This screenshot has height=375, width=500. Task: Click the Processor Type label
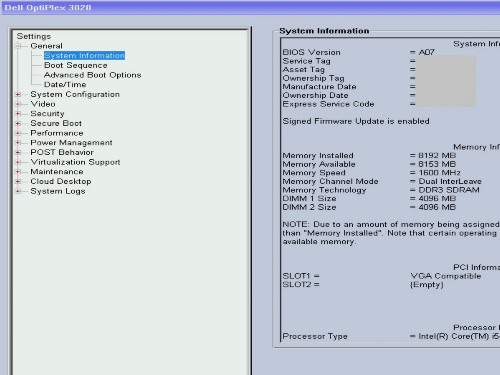[x=315, y=336]
